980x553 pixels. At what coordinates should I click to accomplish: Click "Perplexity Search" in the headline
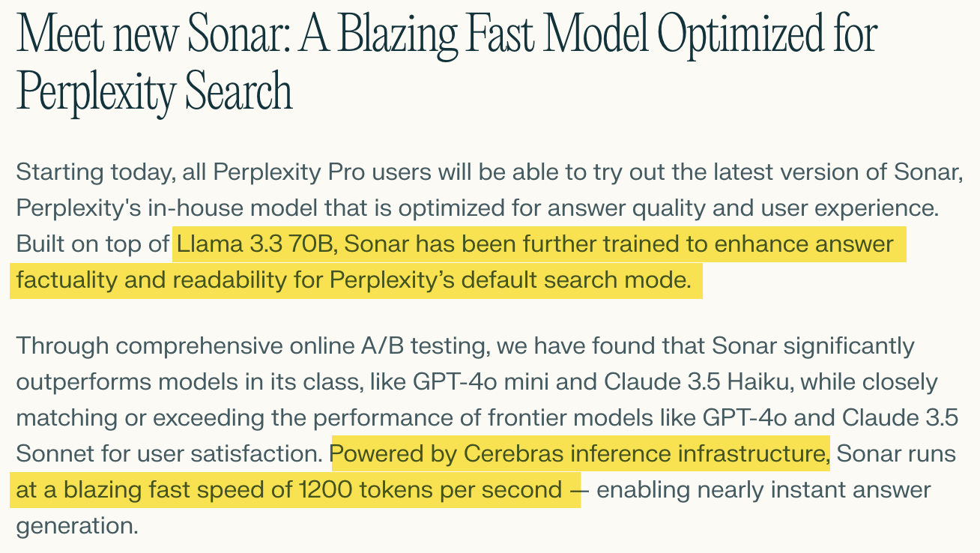[x=154, y=91]
